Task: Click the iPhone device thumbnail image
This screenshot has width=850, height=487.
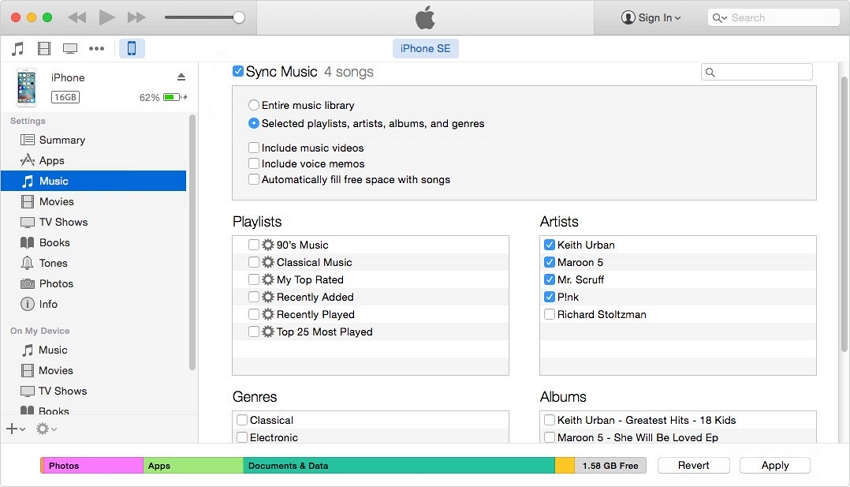Action: (26, 87)
